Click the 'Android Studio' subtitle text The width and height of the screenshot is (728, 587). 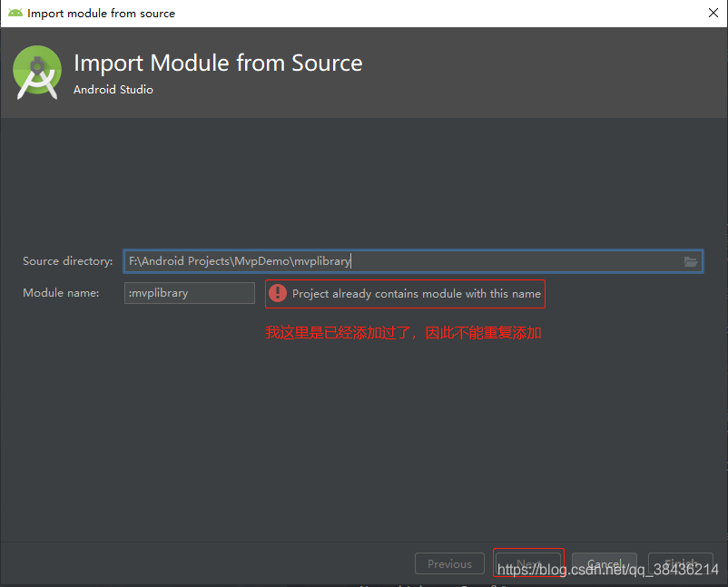point(113,90)
